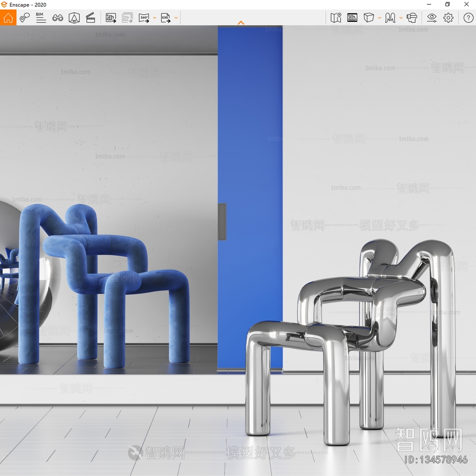The image size is (476, 476).
Task: Click the Screenshot export icon
Action: 111,18
